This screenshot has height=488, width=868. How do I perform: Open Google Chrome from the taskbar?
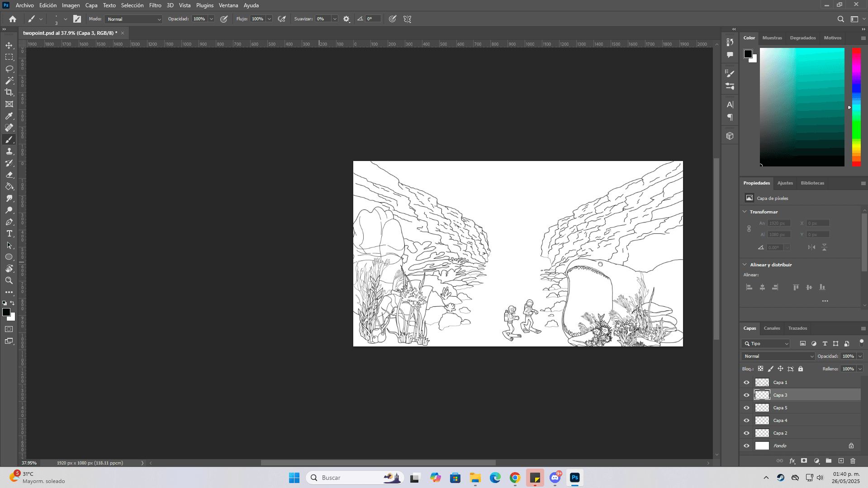click(515, 478)
